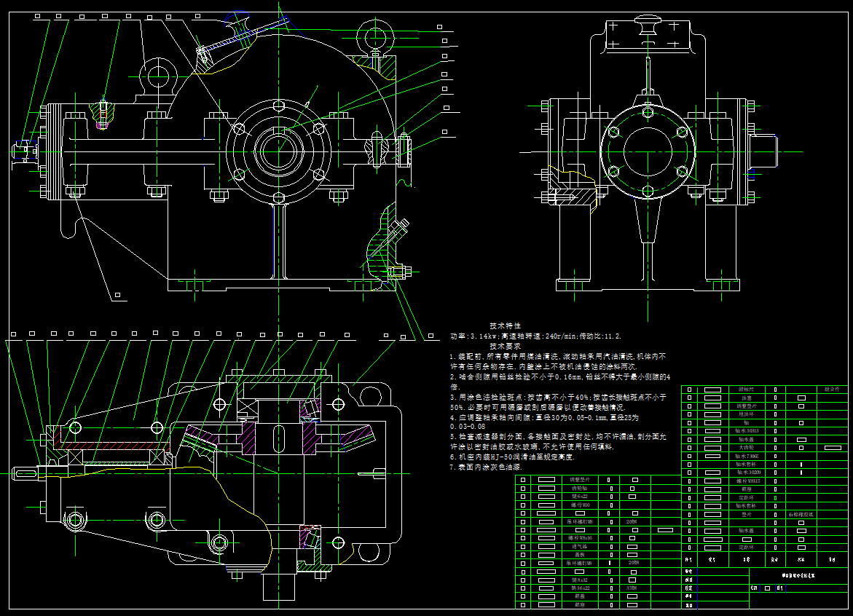Click the parts list cell "箱盖"

tap(579, 596)
